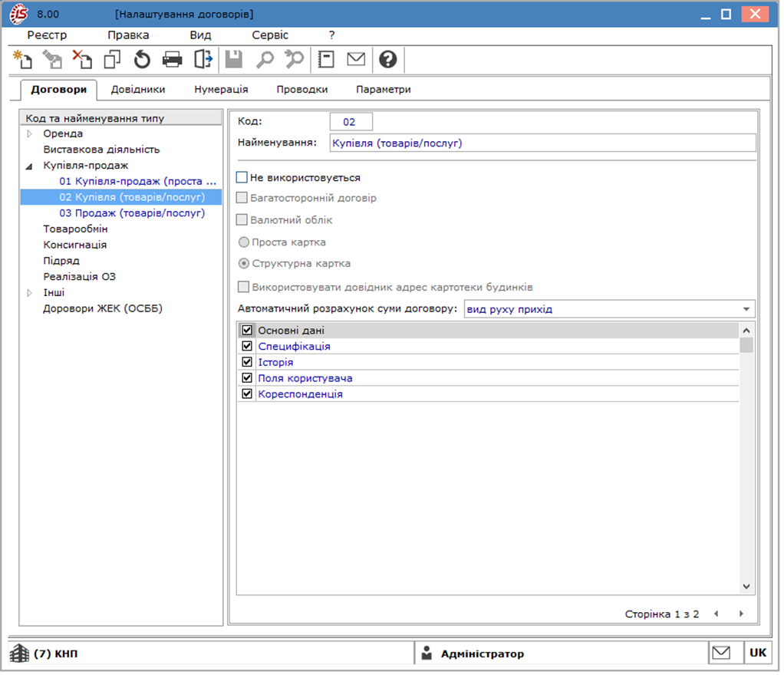Uncheck the 'Основні дані' checkbox
Image resolution: width=784 pixels, height=675 pixels.
[247, 331]
